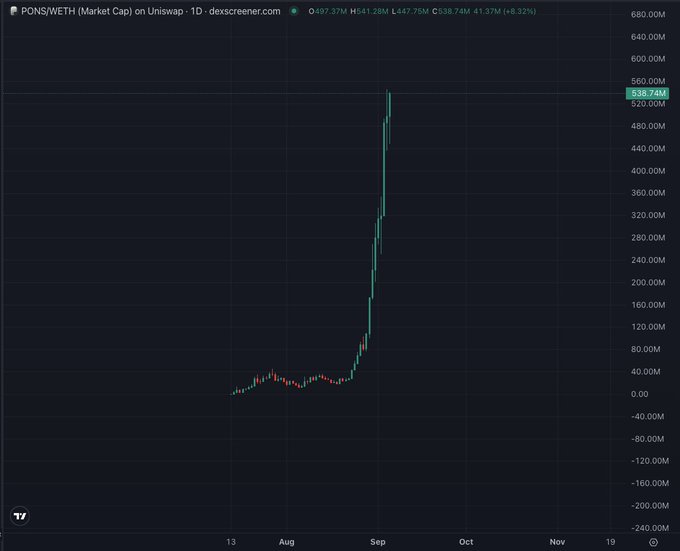Click the 200.00M price axis label

[x=648, y=283]
